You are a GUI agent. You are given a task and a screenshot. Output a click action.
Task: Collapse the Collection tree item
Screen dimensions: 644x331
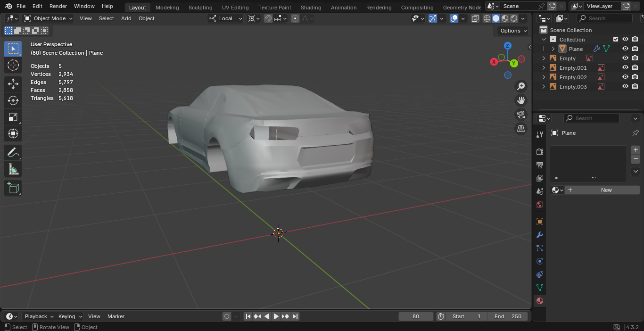(x=544, y=40)
